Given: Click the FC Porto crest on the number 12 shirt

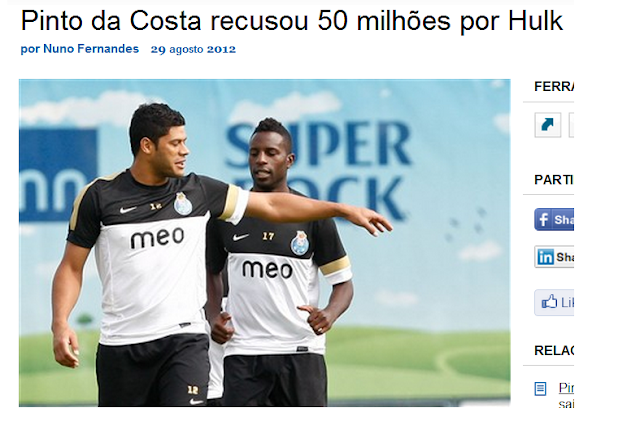Looking at the screenshot, I should (182, 203).
